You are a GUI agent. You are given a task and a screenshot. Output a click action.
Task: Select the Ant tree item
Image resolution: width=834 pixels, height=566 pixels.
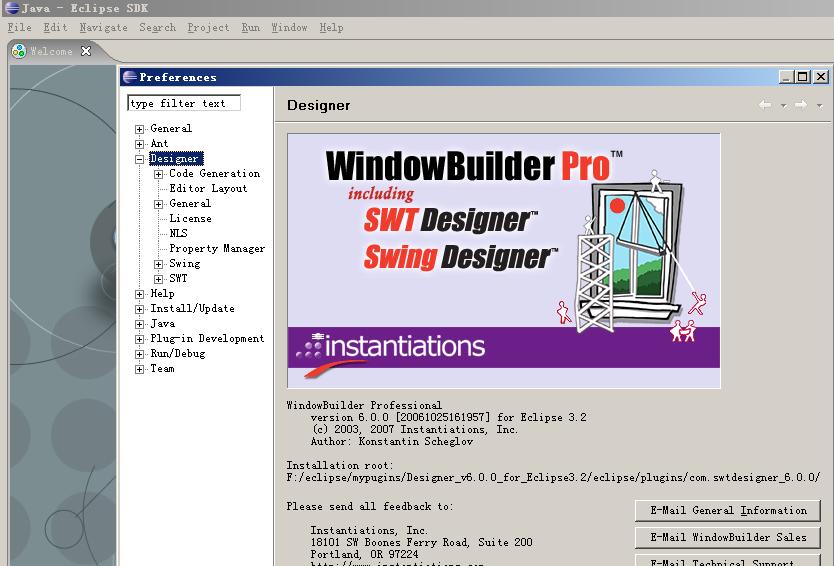pos(159,144)
